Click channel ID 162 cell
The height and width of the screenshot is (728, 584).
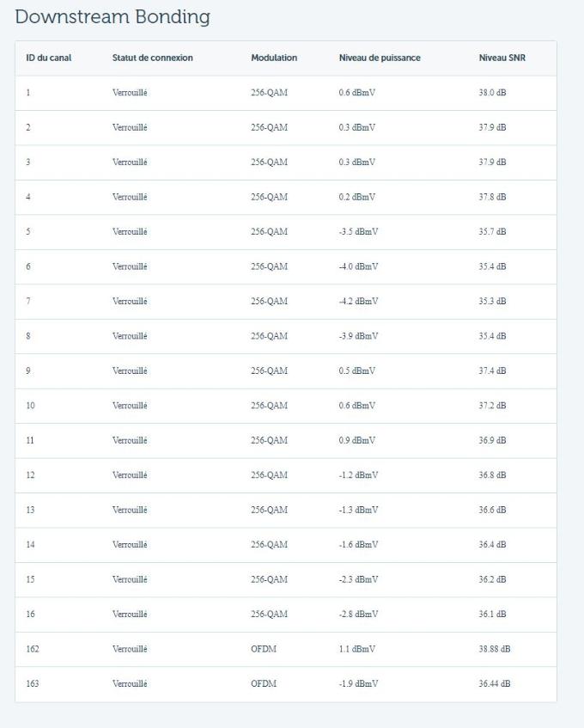tap(33, 649)
